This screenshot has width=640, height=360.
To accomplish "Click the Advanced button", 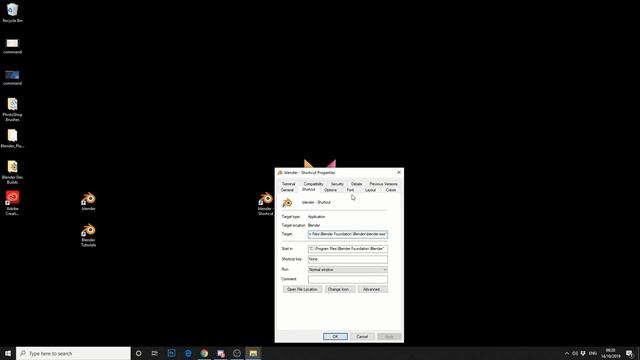I will tap(373, 289).
